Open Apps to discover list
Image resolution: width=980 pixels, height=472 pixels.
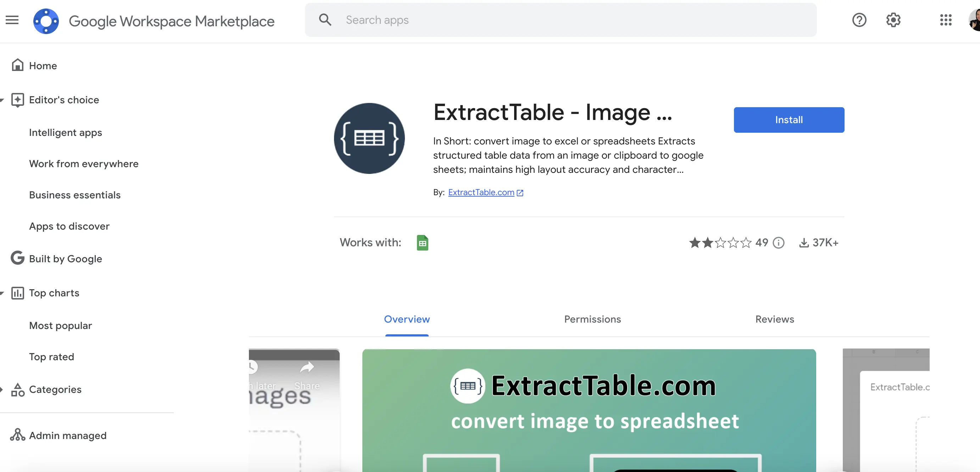(69, 226)
